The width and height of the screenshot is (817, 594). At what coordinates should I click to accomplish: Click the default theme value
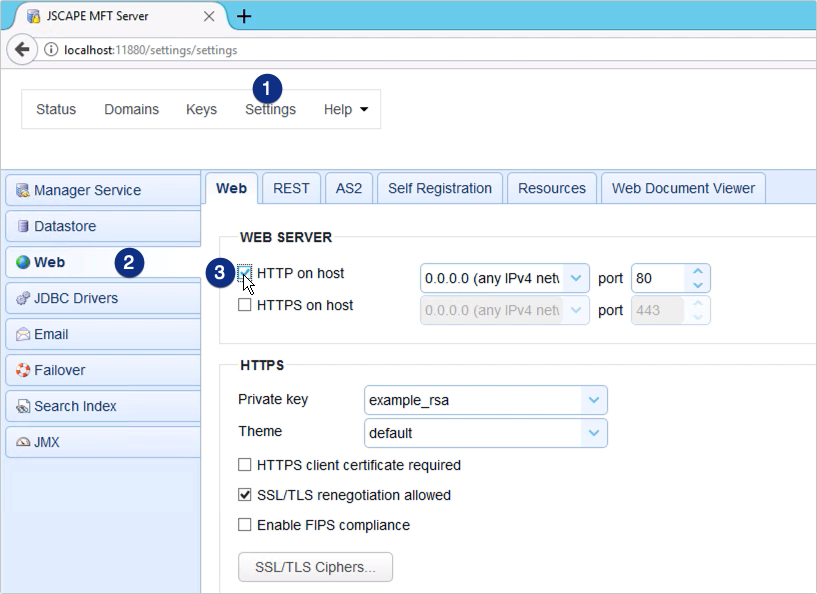click(x=390, y=433)
